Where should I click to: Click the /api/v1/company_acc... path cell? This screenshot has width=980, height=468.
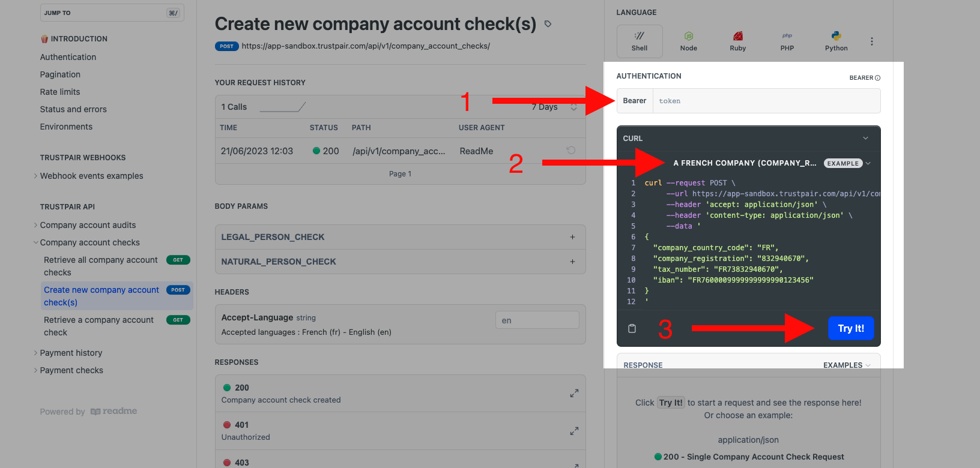(399, 151)
